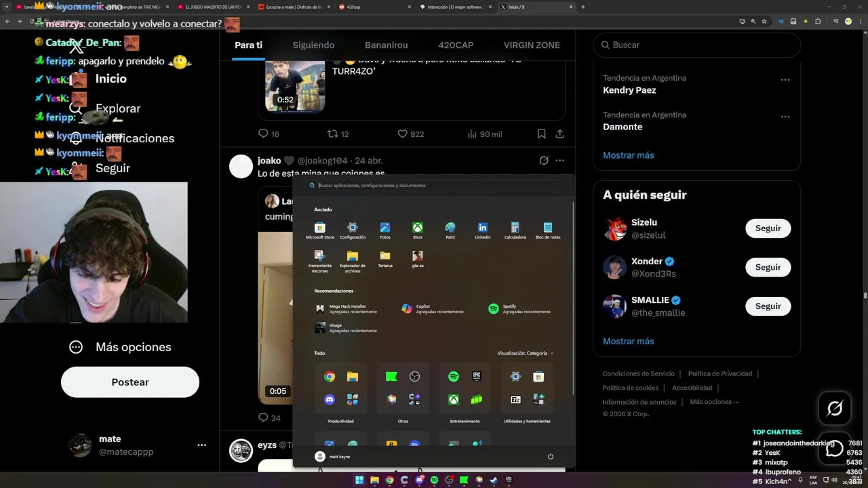Click the Postear button
This screenshot has height=488, width=868.
click(130, 382)
